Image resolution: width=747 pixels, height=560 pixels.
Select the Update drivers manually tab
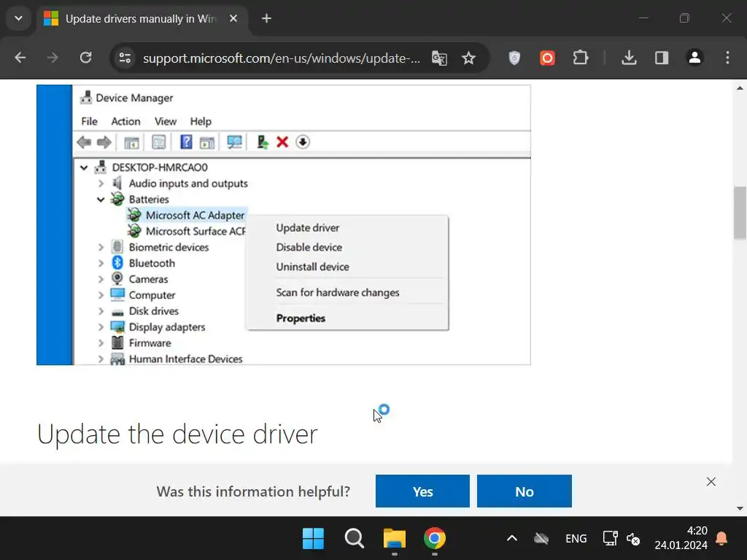point(142,18)
